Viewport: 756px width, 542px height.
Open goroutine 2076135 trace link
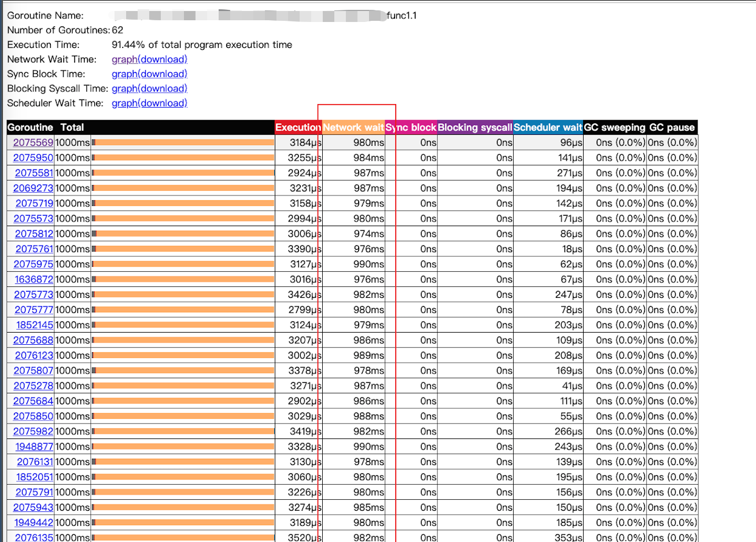click(34, 537)
